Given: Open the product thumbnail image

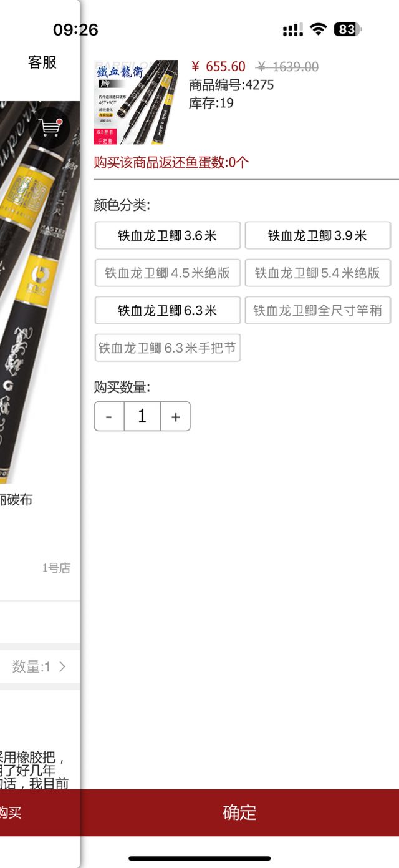Looking at the screenshot, I should click(136, 102).
